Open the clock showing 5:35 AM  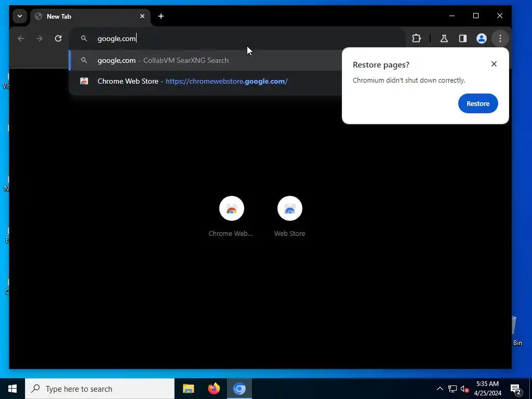tap(487, 389)
